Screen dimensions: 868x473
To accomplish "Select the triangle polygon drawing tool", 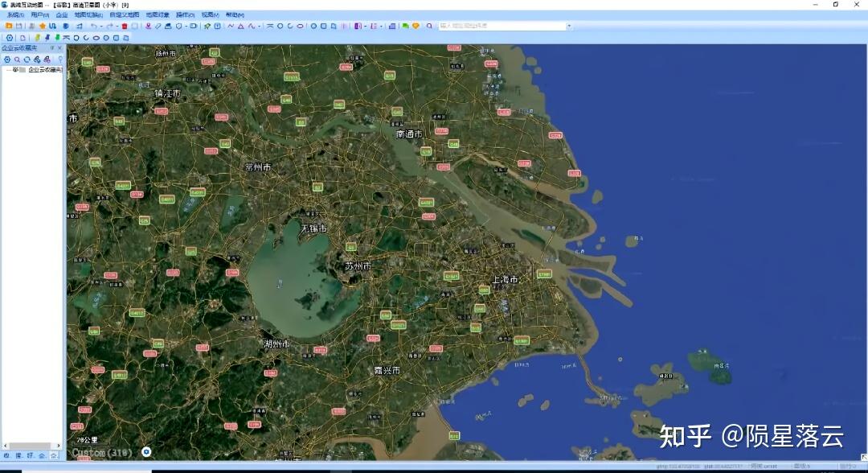I will pos(241,26).
